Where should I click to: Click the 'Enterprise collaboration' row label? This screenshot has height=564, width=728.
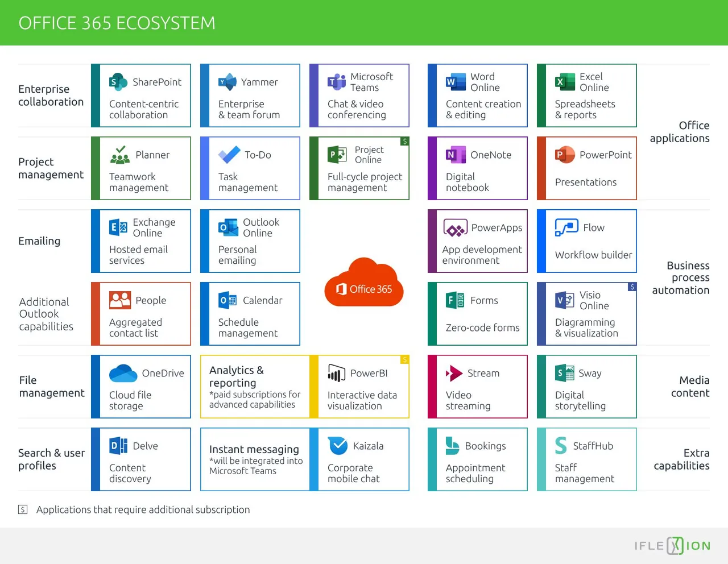coord(51,96)
